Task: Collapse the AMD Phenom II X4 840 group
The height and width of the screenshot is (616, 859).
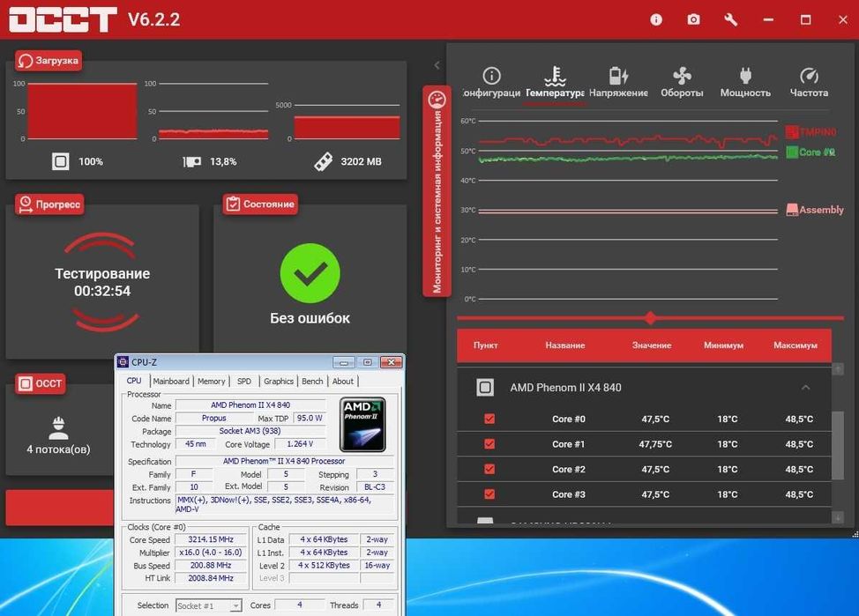Action: pyautogui.click(x=805, y=387)
